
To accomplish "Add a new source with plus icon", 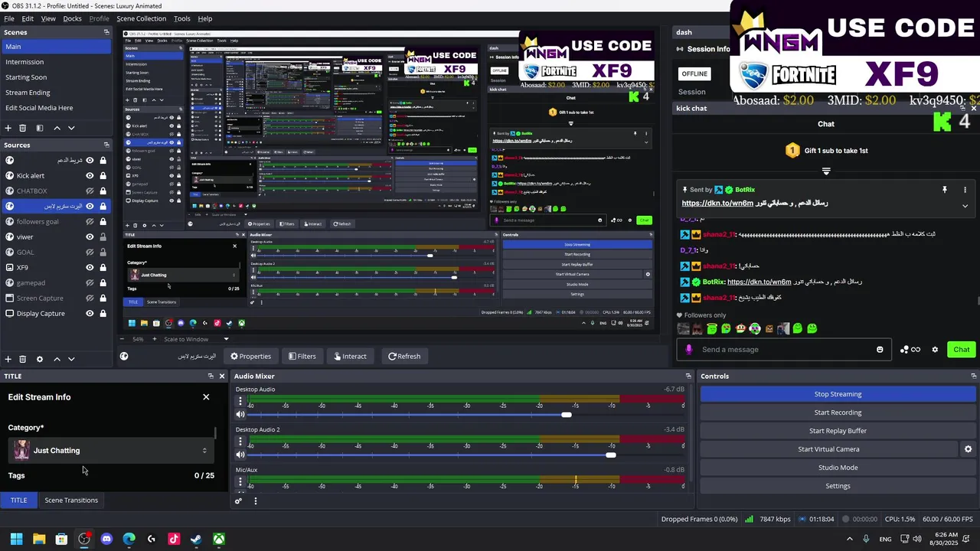I will (x=8, y=359).
